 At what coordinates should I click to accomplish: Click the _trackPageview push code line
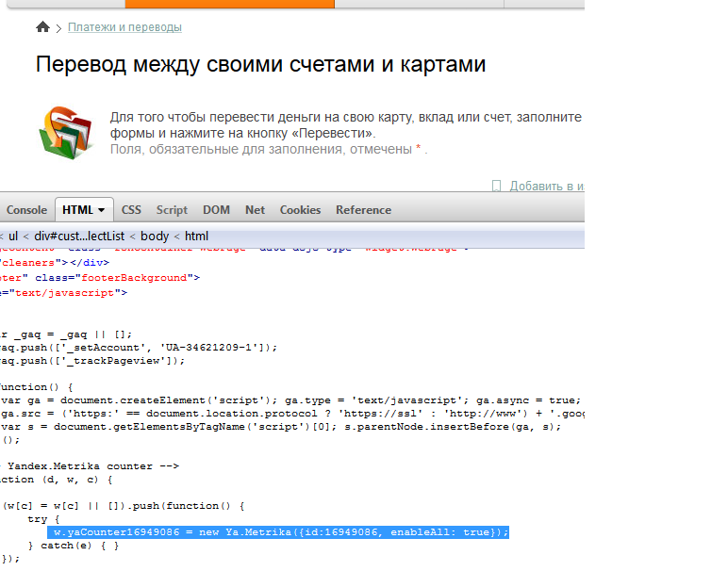coord(92,361)
